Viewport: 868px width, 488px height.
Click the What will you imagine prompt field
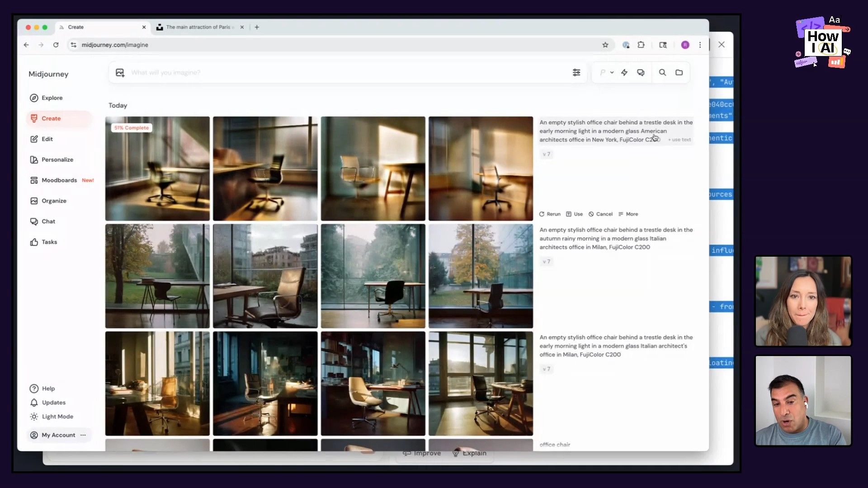tap(316, 72)
